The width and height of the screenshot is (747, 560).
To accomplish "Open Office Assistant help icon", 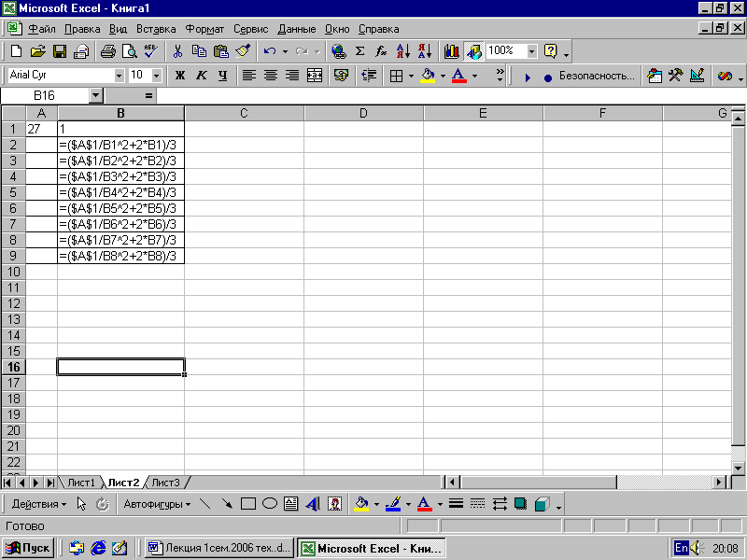I will (x=550, y=51).
